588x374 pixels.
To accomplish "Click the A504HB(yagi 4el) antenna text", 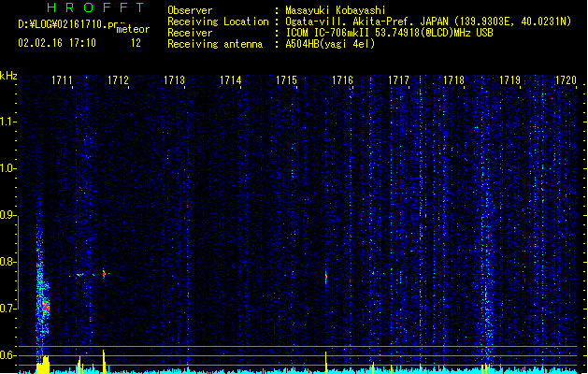I will 330,44.
